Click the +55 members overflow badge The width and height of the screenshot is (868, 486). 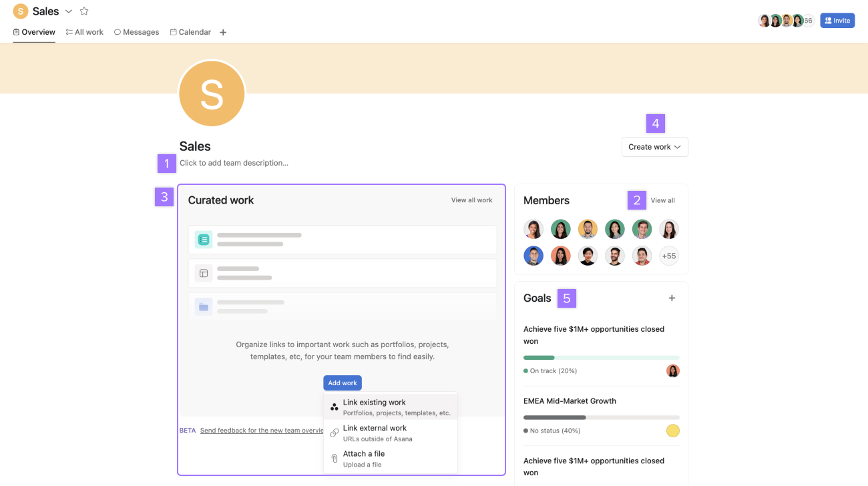click(x=668, y=256)
